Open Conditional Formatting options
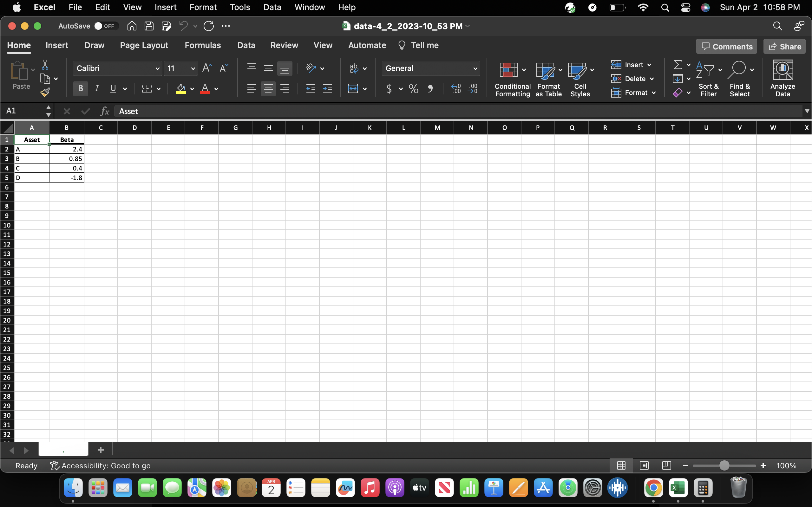 tap(511, 79)
